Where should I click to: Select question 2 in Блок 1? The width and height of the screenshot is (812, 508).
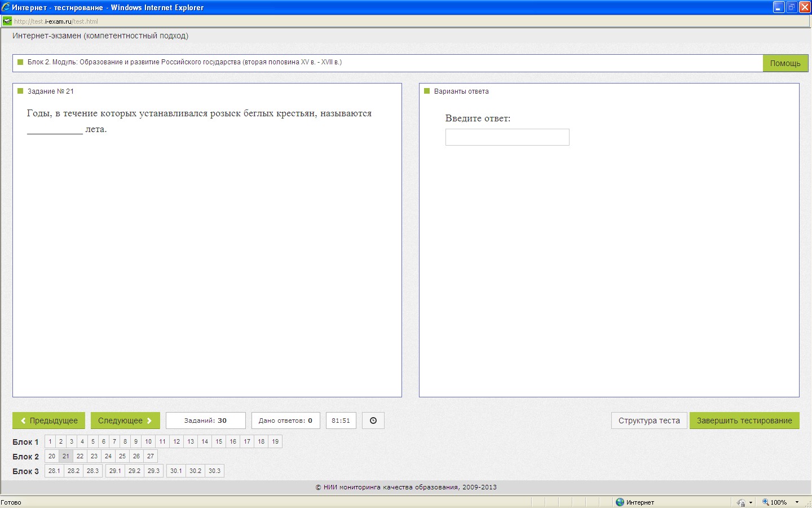[61, 441]
